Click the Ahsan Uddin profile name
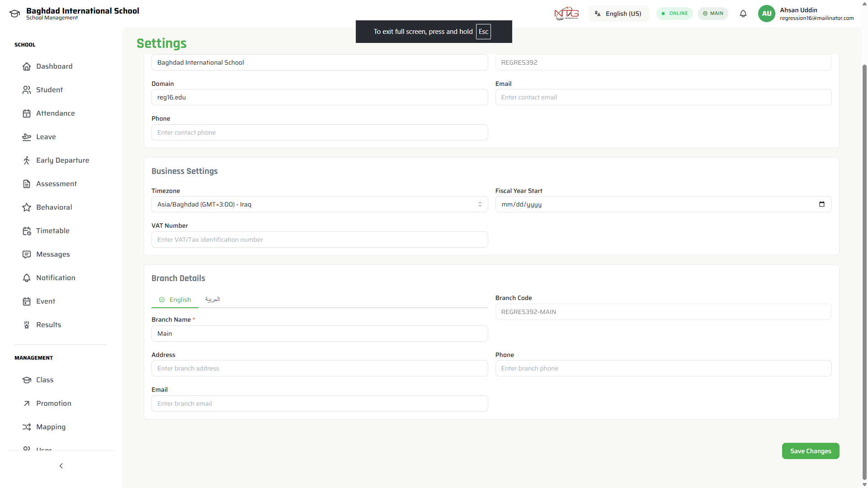This screenshot has width=868, height=488. (x=798, y=10)
